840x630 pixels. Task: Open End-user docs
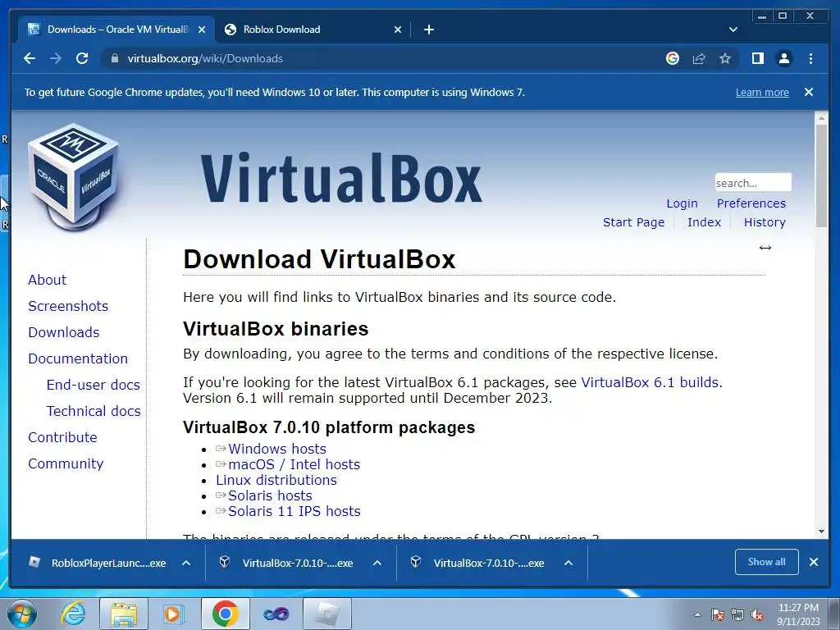(94, 385)
